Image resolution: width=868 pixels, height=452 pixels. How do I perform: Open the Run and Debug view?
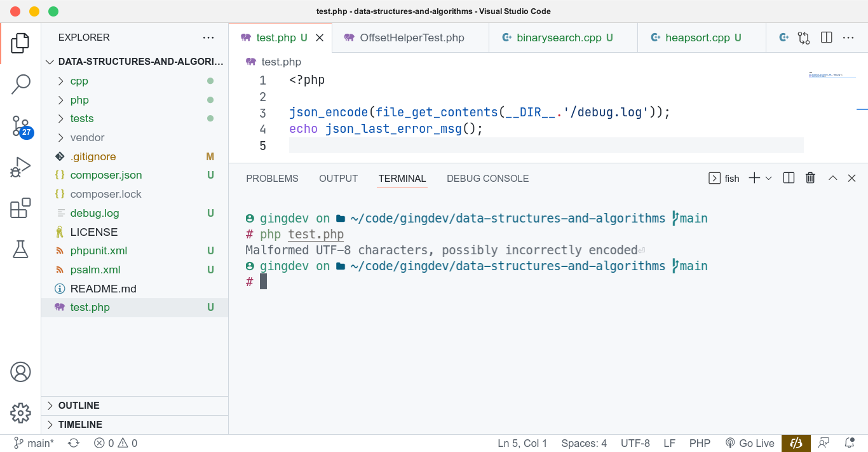[x=21, y=167]
